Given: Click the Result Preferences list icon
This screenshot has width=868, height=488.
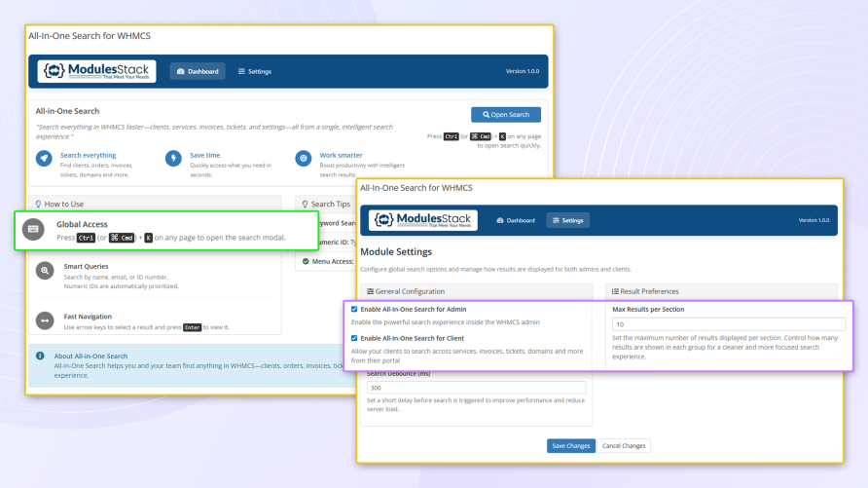Looking at the screenshot, I should pos(615,291).
